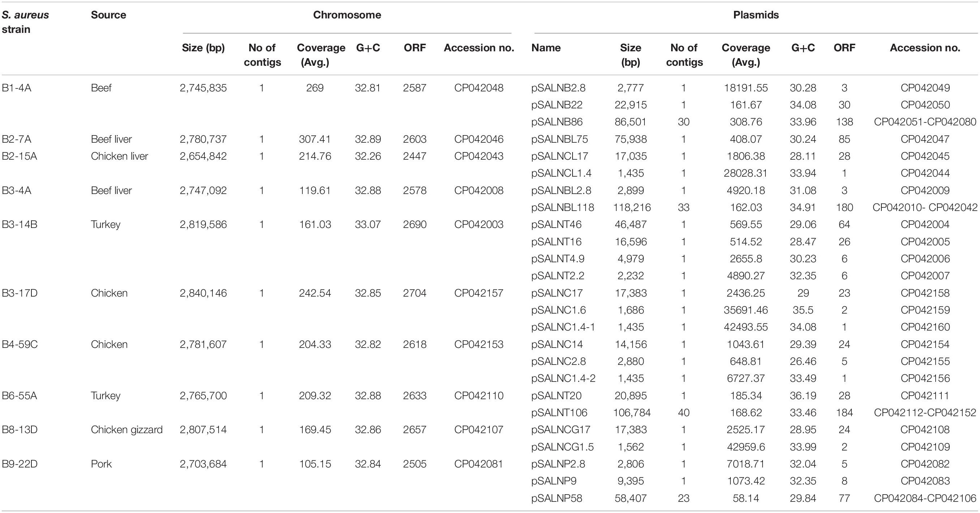Image resolution: width=980 pixels, height=513 pixels.
Task: Select plasmid pSALNC1.4-1
Action: click(563, 327)
